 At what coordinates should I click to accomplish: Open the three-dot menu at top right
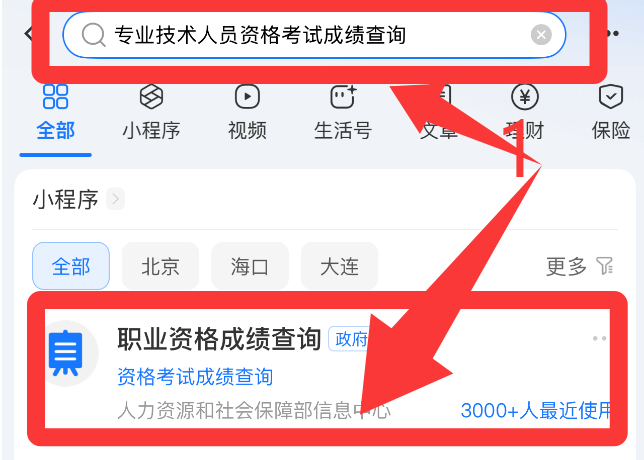613,33
